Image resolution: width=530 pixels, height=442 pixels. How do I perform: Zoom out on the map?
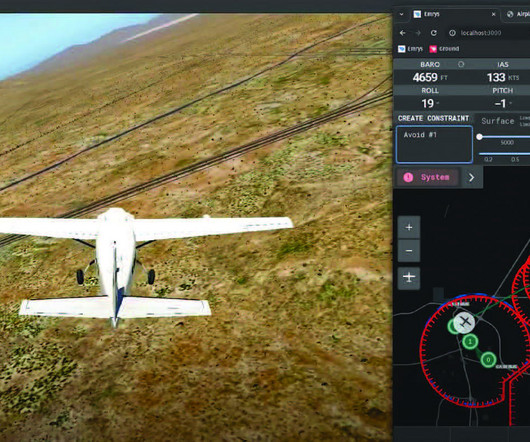click(409, 251)
